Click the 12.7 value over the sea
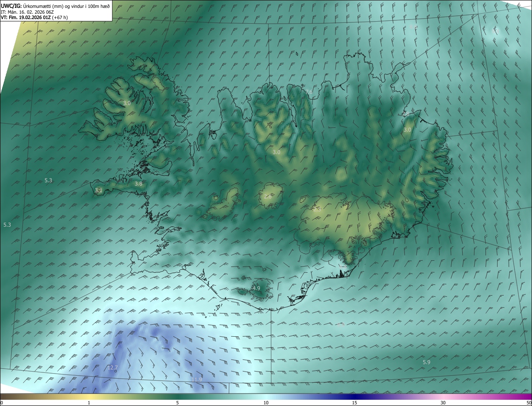This screenshot has height=406, width=532. pyautogui.click(x=113, y=368)
